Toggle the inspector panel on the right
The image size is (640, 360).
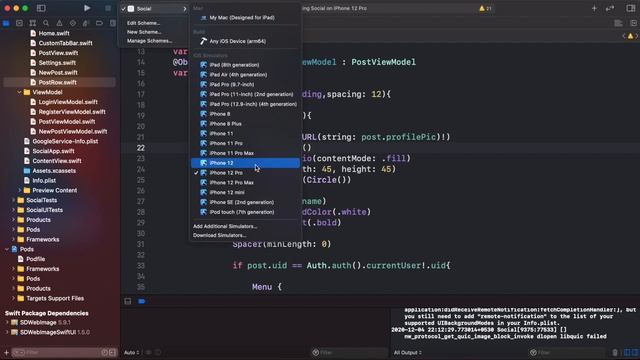(x=630, y=8)
